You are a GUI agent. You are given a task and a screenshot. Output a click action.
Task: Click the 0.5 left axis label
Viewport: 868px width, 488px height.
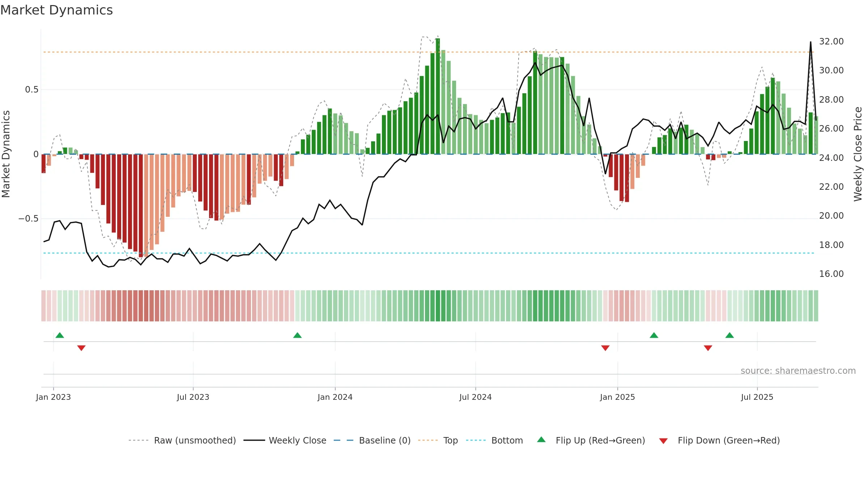[32, 89]
